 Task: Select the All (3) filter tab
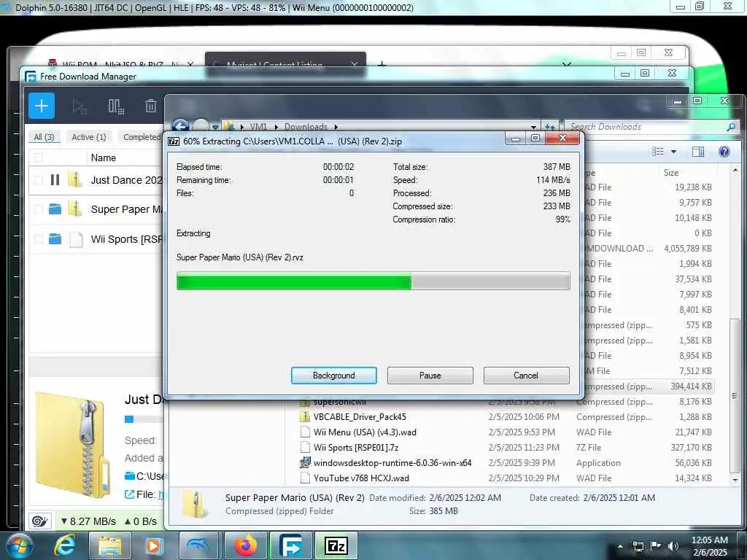tap(44, 137)
